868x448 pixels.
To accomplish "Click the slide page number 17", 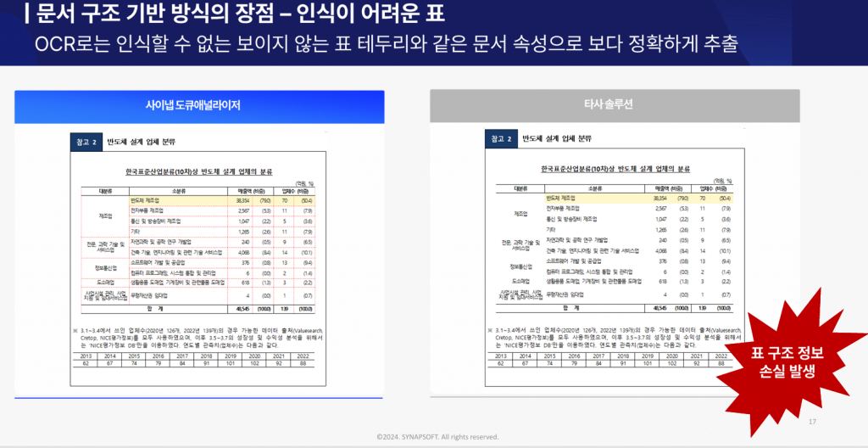I will click(812, 422).
